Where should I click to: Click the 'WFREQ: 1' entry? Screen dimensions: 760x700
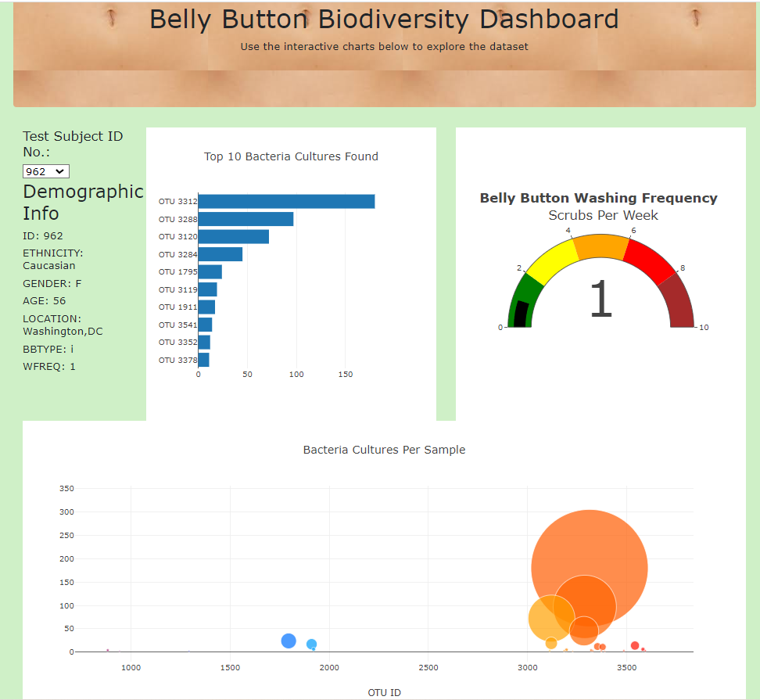click(x=49, y=367)
